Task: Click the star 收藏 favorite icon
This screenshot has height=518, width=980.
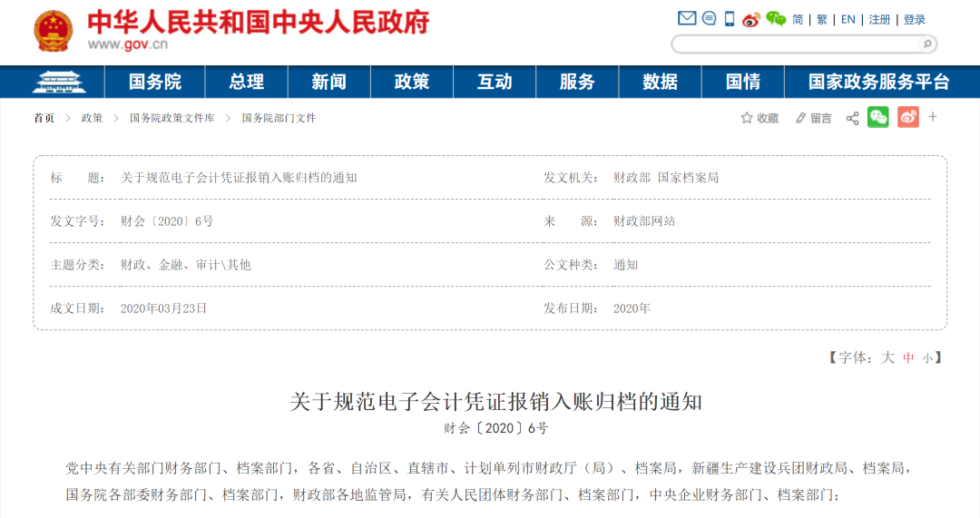Action: click(x=747, y=118)
